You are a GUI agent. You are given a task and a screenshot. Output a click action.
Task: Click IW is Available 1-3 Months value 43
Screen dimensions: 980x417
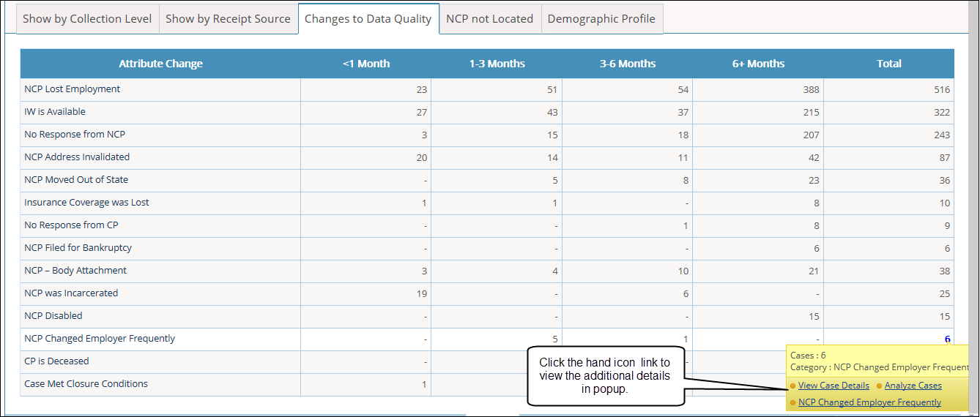click(552, 113)
